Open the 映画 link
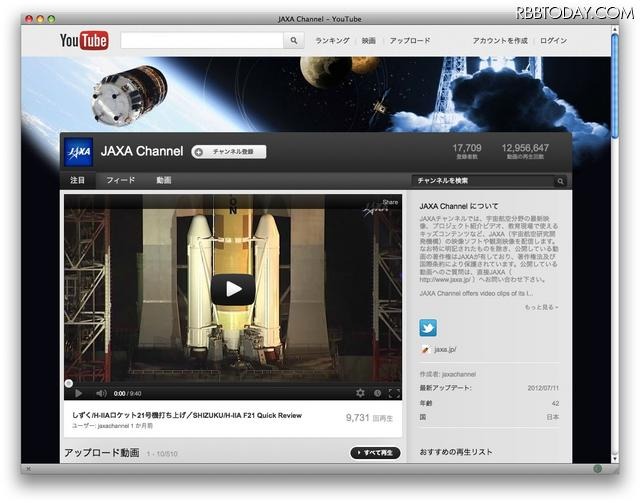 pos(369,40)
